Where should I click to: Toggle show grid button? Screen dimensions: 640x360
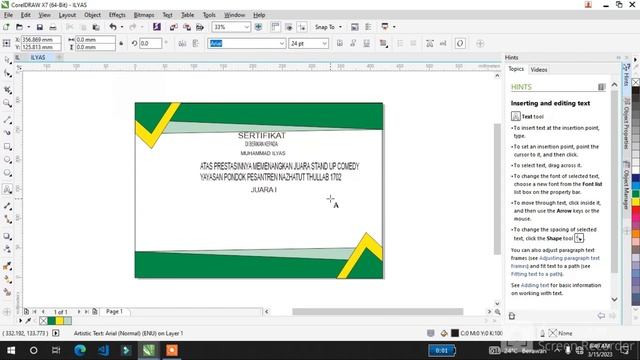tap(289, 27)
